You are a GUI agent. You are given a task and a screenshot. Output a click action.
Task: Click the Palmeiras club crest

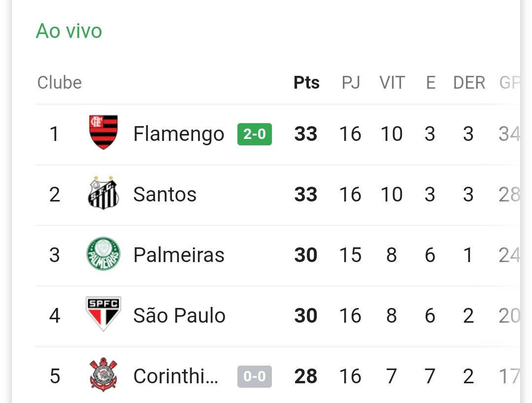pyautogui.click(x=103, y=254)
